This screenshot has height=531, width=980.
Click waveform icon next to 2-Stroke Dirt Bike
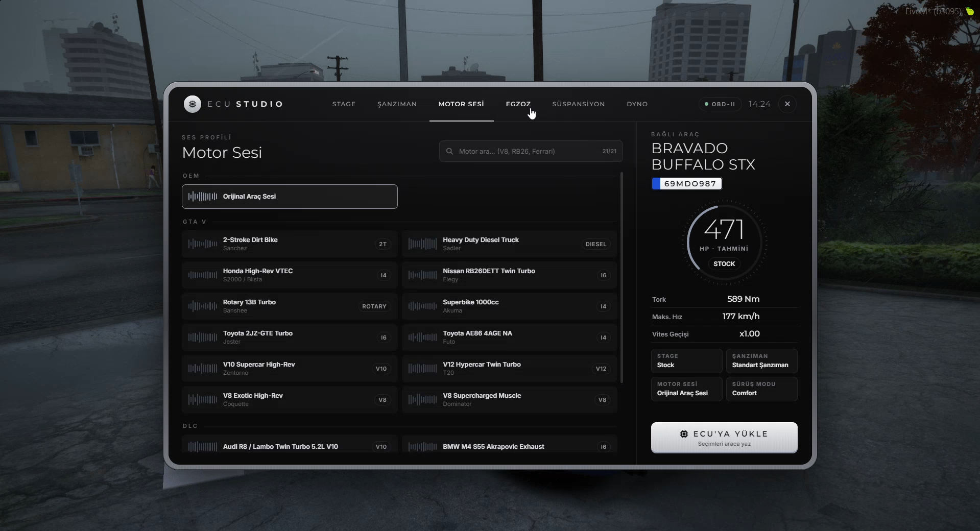tap(203, 244)
